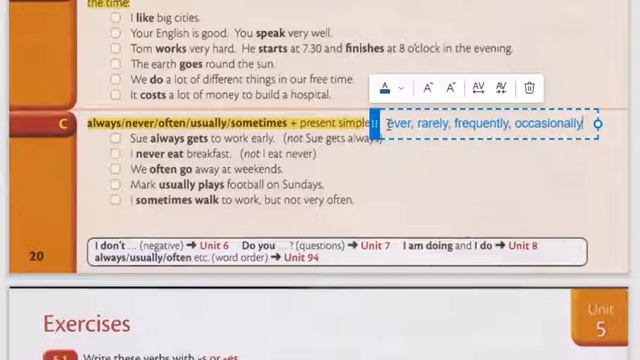Check the 'I sometimes walk to work' checkbox

click(x=116, y=200)
